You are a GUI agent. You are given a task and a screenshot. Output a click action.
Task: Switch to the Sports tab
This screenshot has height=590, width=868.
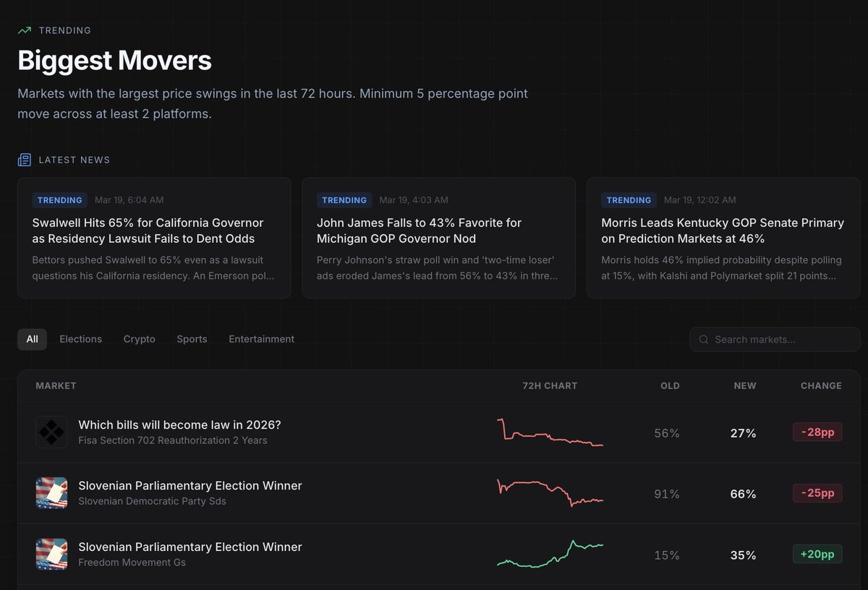pos(192,339)
